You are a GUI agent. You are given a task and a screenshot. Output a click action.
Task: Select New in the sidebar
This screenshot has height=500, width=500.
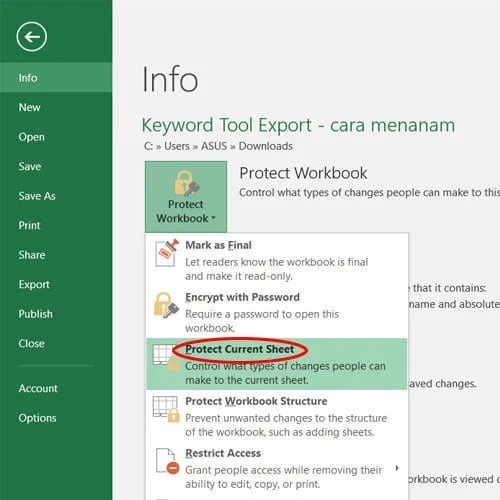click(x=56, y=107)
